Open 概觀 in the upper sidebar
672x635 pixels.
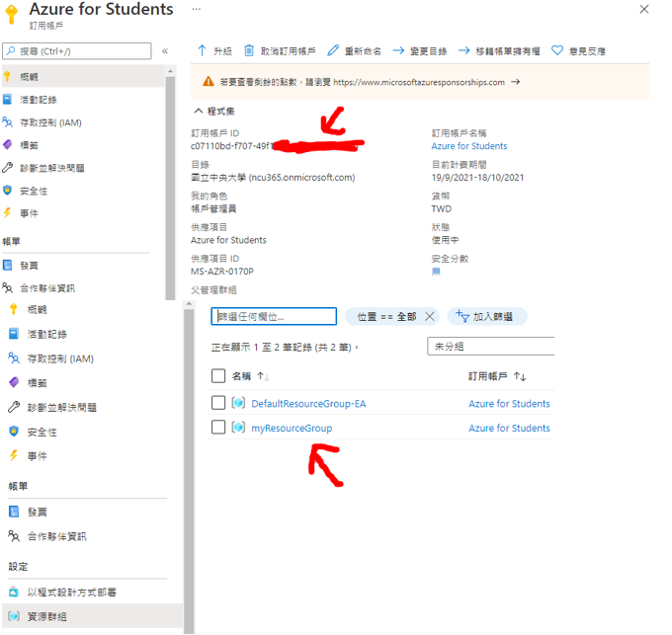point(83,77)
